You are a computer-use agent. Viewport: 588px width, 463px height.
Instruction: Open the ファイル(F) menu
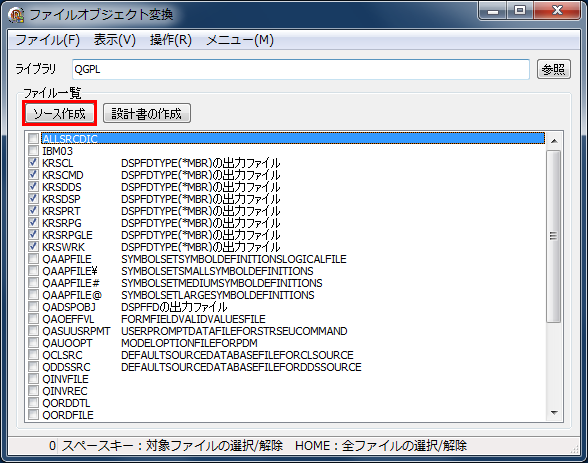[x=48, y=40]
